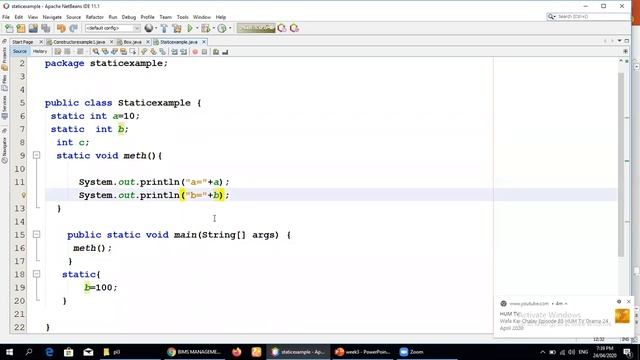Click the Last Edit icon in editor toolbar
The width and height of the screenshot is (640, 360).
tap(58, 52)
